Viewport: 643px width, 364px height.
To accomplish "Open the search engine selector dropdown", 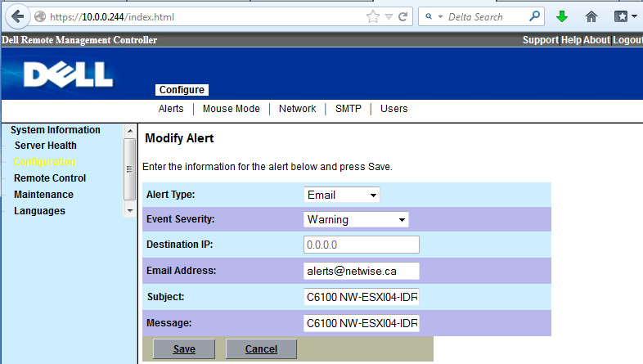I will [434, 17].
